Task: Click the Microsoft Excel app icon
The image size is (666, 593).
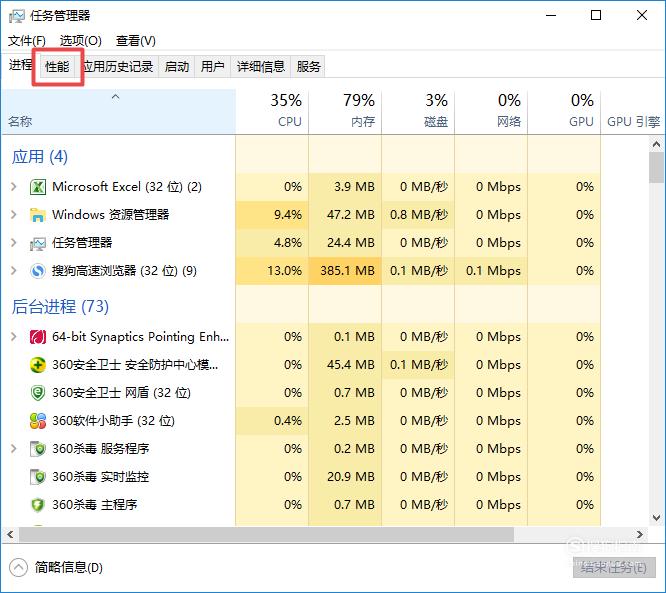Action: [38, 187]
